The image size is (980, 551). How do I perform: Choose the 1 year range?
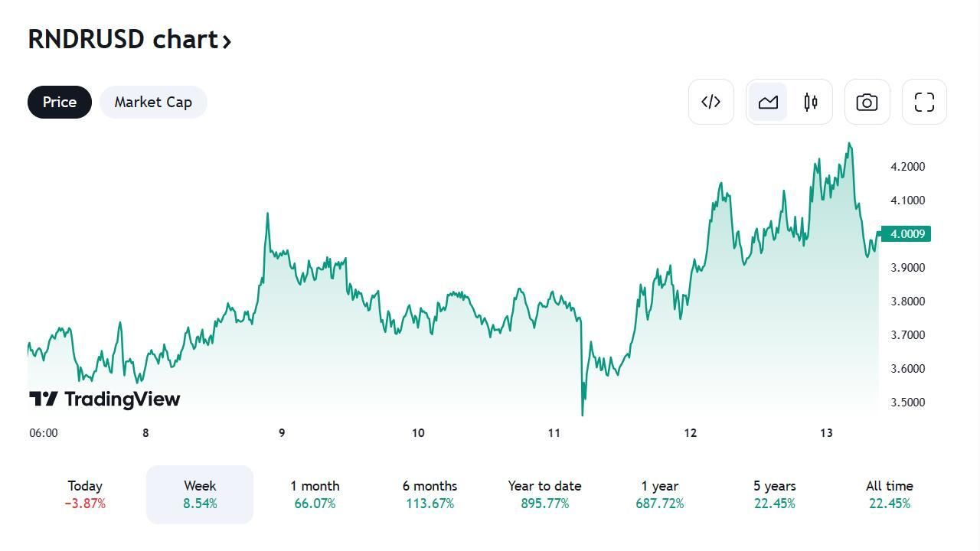(659, 494)
